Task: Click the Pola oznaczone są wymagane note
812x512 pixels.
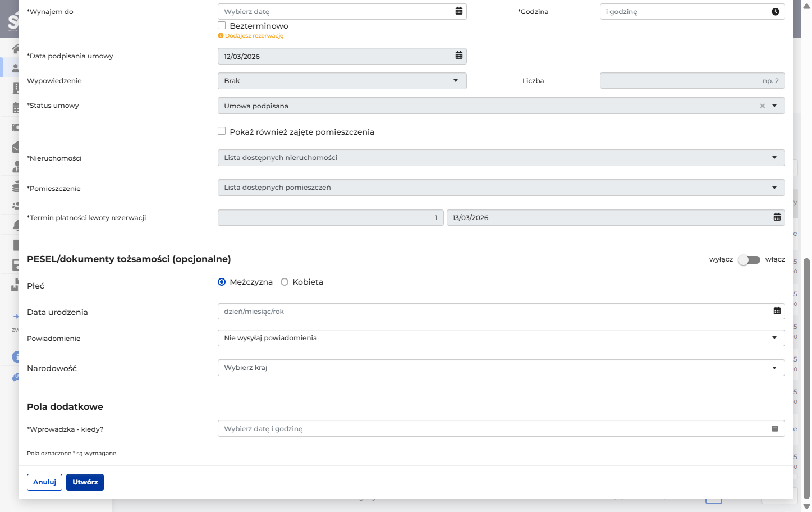Action: point(71,453)
